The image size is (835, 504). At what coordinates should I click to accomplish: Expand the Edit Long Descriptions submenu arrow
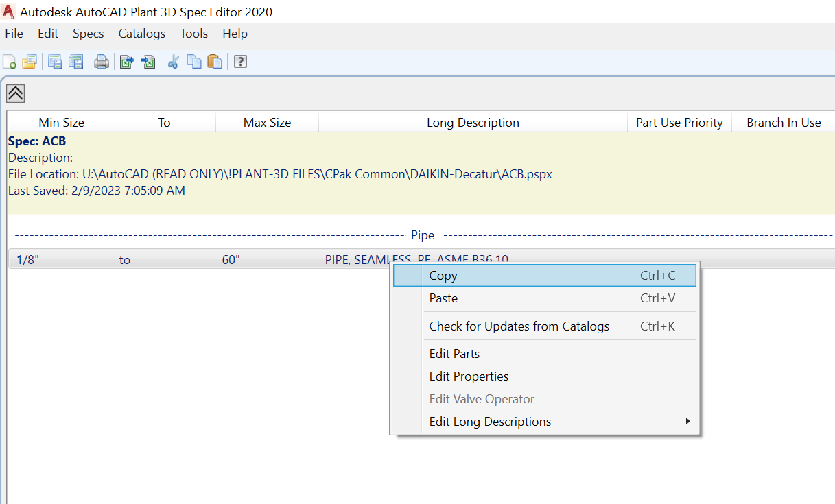tap(687, 421)
